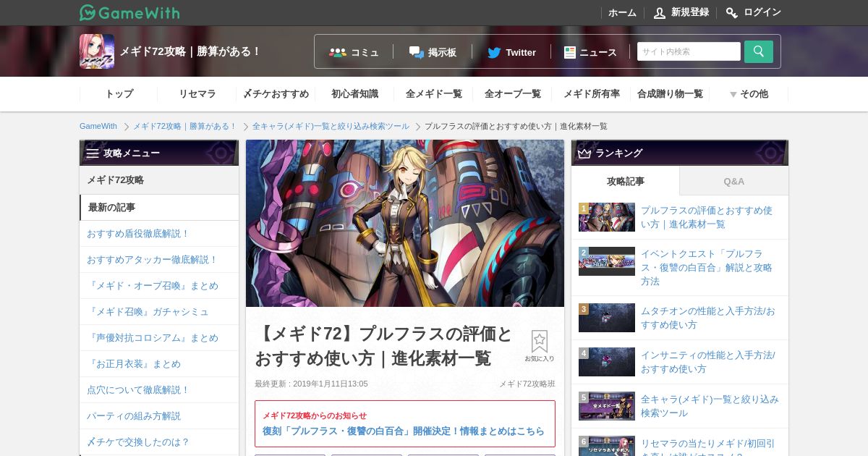Viewport: 868px width, 456px height.
Task: Open the リセマラ navigation tab
Action: (197, 94)
